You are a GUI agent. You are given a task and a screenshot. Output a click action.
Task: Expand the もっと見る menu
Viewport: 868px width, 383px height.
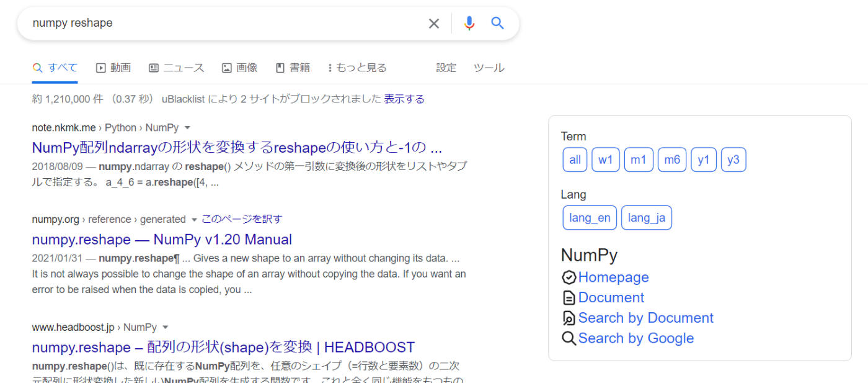coord(357,68)
